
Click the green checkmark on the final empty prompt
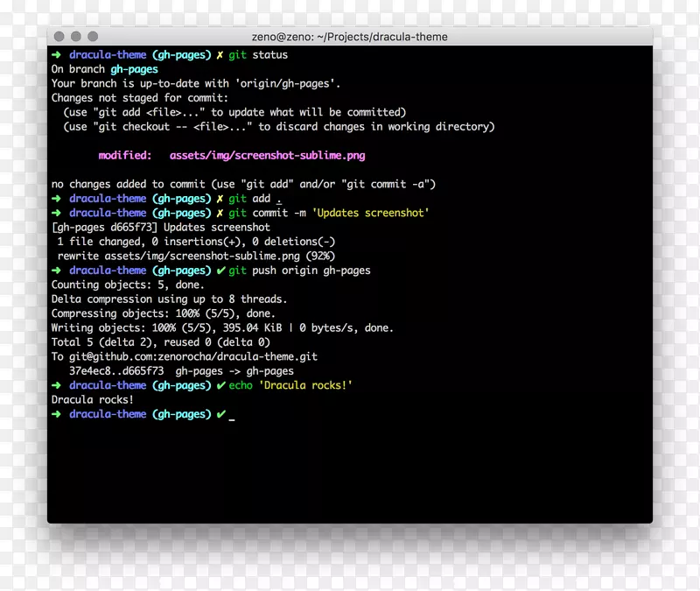(x=220, y=414)
